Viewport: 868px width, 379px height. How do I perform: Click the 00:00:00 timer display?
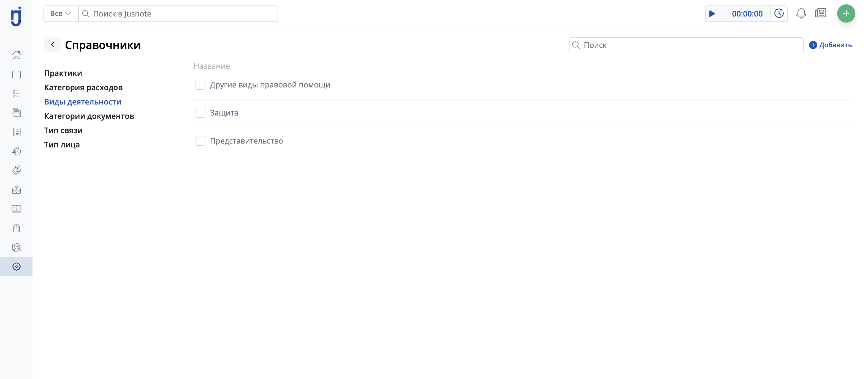[747, 14]
